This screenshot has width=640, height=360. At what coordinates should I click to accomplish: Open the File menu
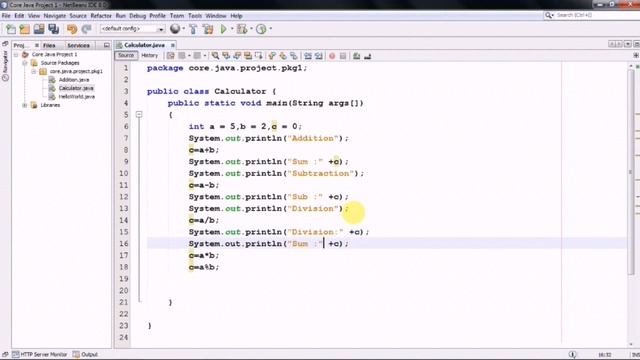pos(6,16)
